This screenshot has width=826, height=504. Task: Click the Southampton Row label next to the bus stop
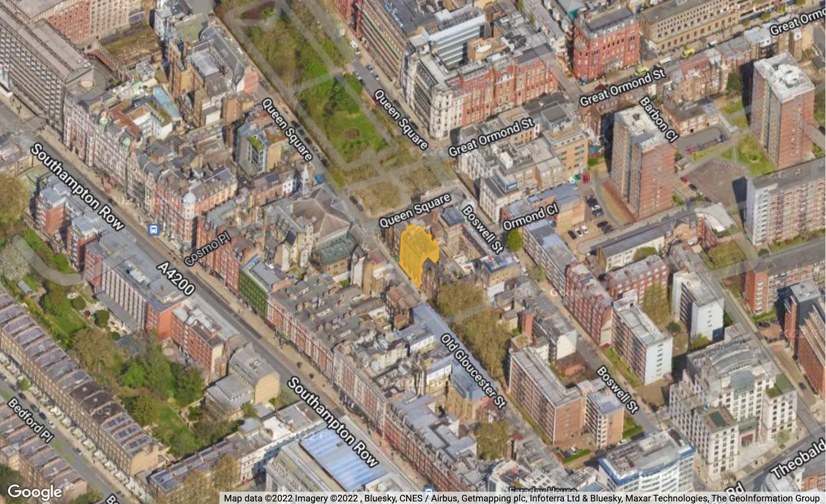[77, 187]
